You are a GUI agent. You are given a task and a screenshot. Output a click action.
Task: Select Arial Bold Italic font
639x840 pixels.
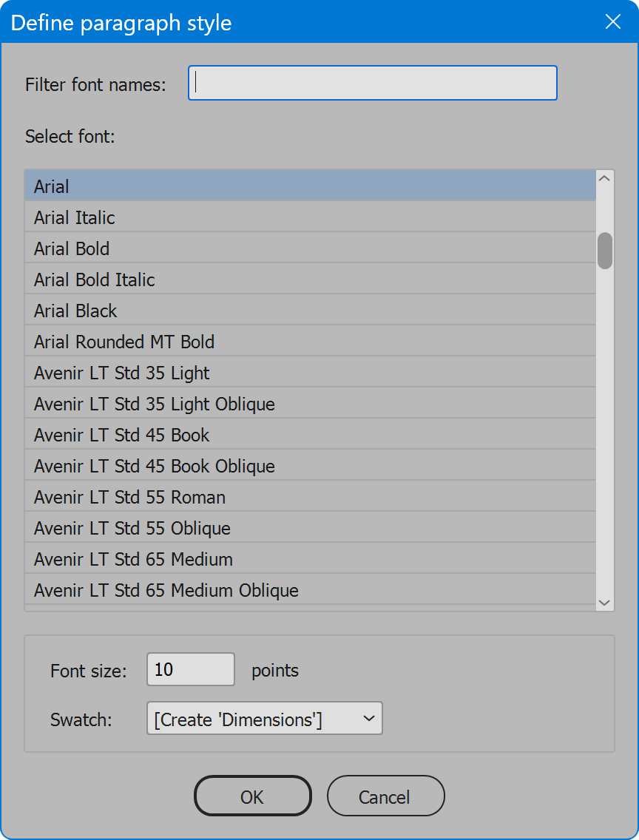[x=310, y=279]
